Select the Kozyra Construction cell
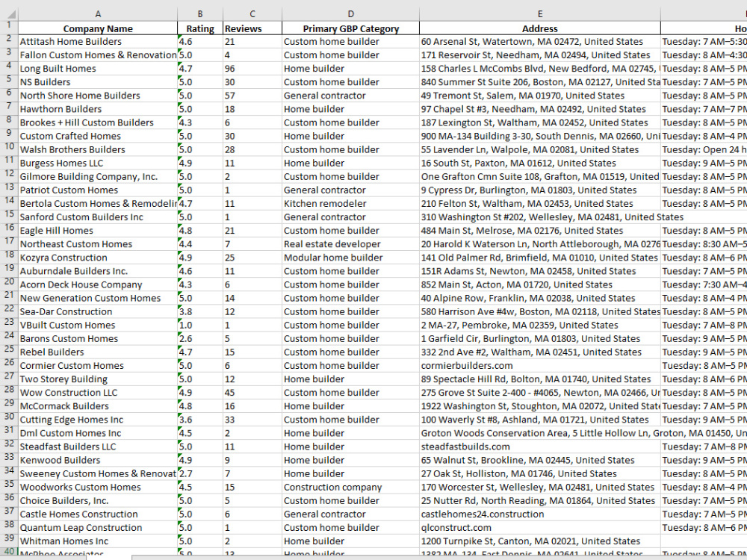Screen dimensions: 747x560 [x=98, y=257]
